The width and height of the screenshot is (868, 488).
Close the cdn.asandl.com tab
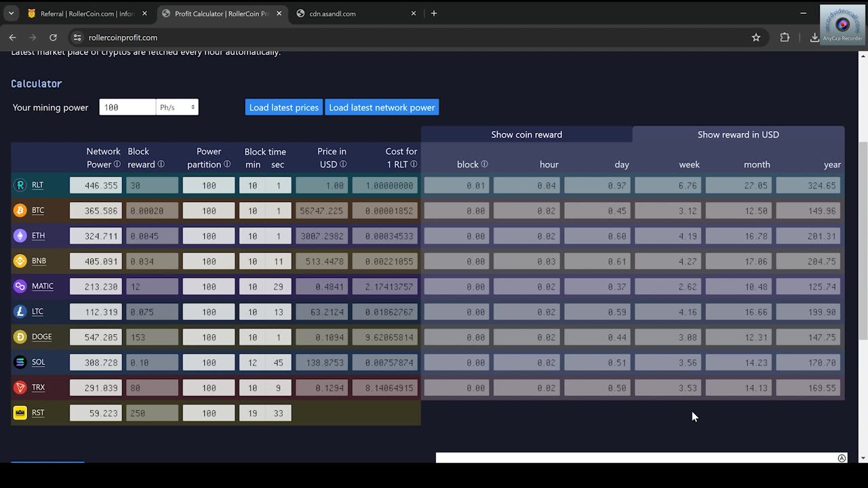(414, 13)
